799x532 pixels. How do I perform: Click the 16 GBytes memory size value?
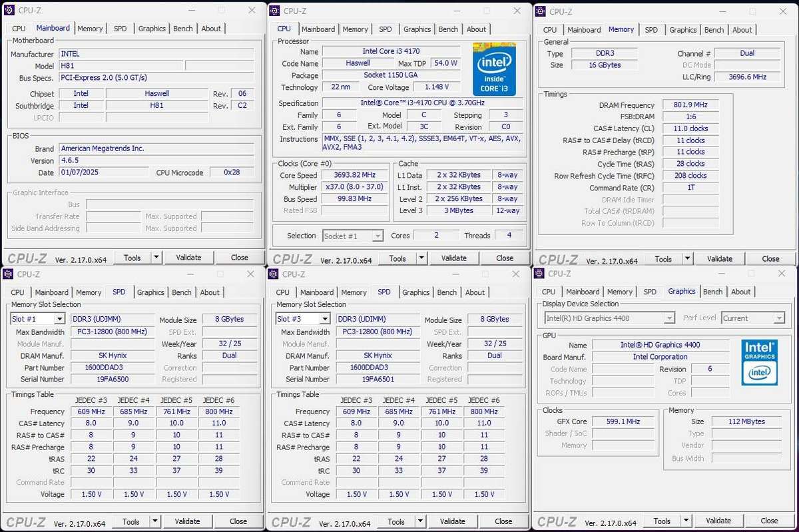(604, 65)
